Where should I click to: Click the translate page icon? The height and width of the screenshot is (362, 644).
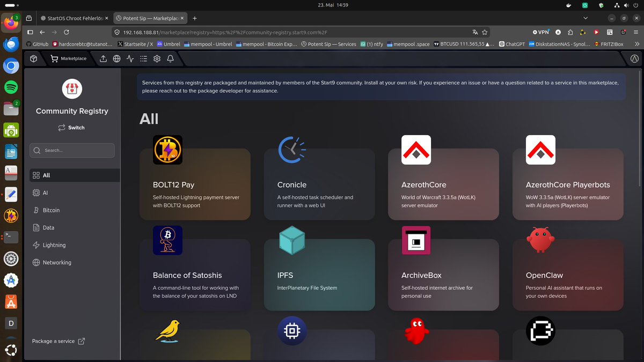pos(475,32)
